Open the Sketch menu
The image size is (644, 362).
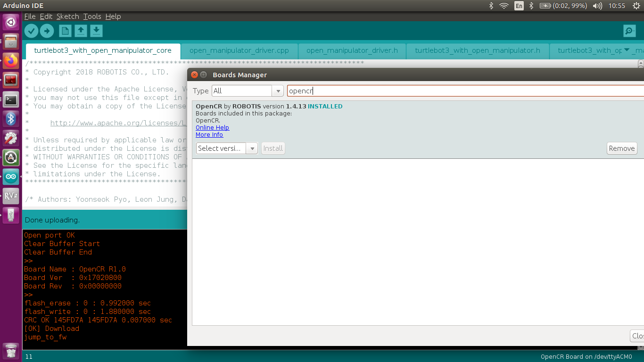pyautogui.click(x=67, y=16)
